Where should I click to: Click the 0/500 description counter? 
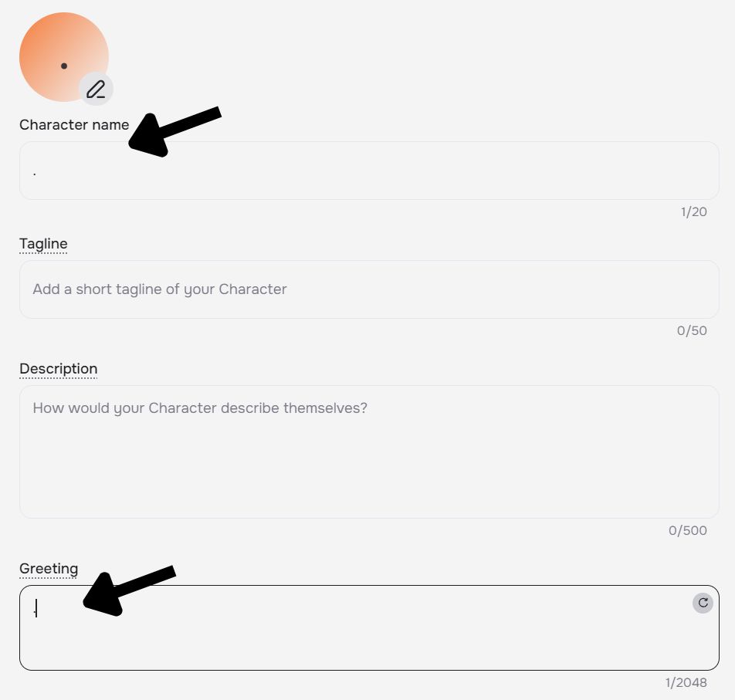688,530
